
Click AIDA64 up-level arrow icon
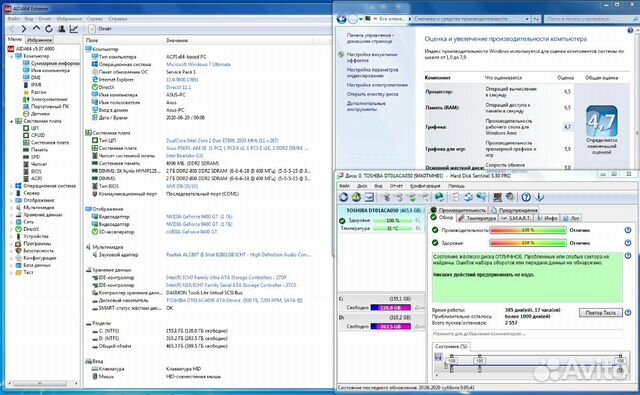tap(36, 29)
